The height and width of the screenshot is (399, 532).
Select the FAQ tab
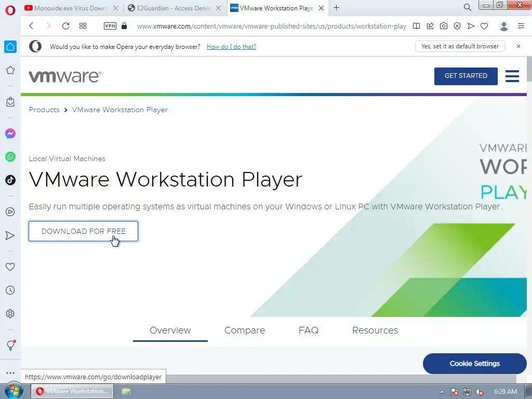(x=309, y=330)
